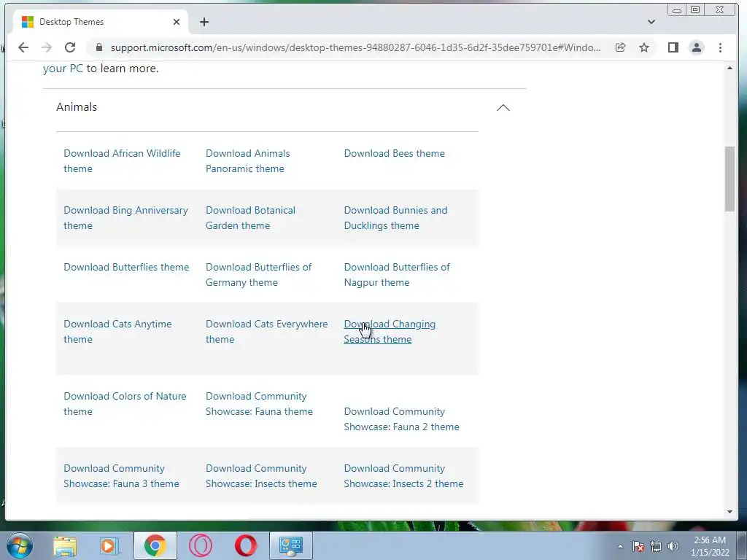Image resolution: width=747 pixels, height=560 pixels.
Task: Download Butterflies of Germany theme
Action: [x=259, y=275]
